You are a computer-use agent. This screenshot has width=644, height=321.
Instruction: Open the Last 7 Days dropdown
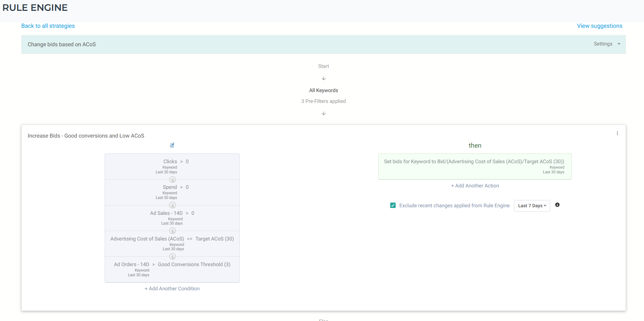click(x=532, y=206)
